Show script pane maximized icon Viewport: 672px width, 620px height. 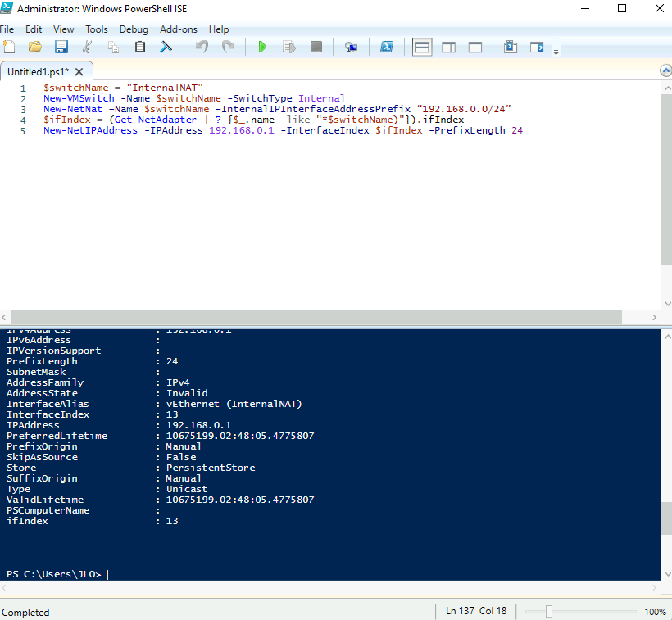point(475,47)
